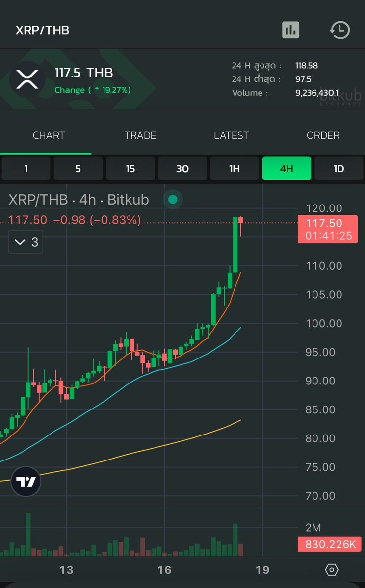This screenshot has height=588, width=365.
Task: Click the red current price label 117.50
Action: (328, 229)
